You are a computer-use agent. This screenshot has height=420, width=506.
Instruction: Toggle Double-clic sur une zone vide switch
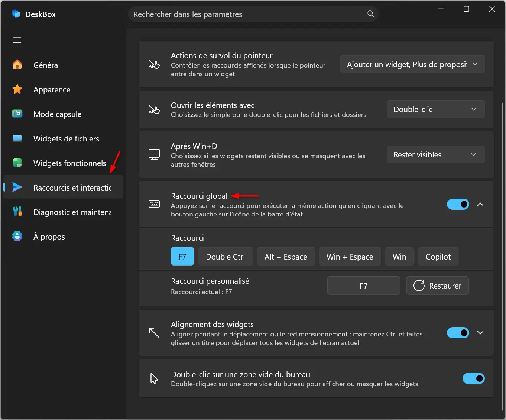pyautogui.click(x=473, y=378)
